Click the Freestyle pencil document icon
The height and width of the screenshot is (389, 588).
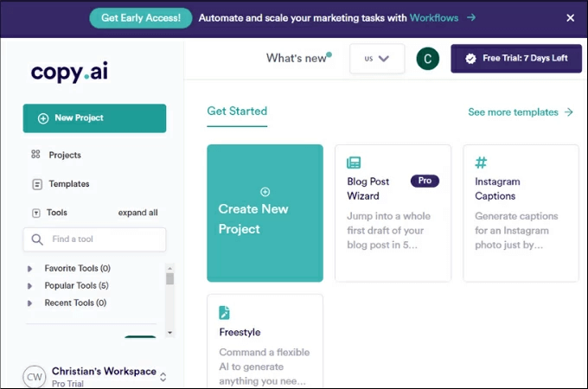coord(225,313)
